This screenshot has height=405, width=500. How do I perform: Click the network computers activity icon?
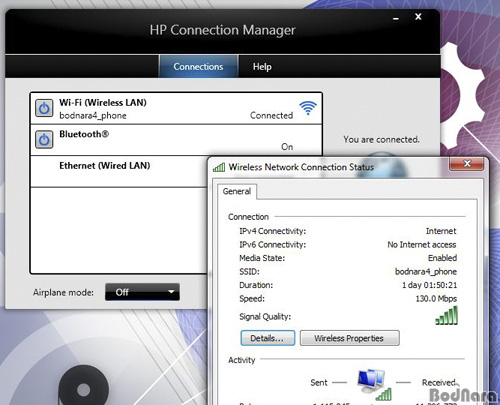coord(373,384)
